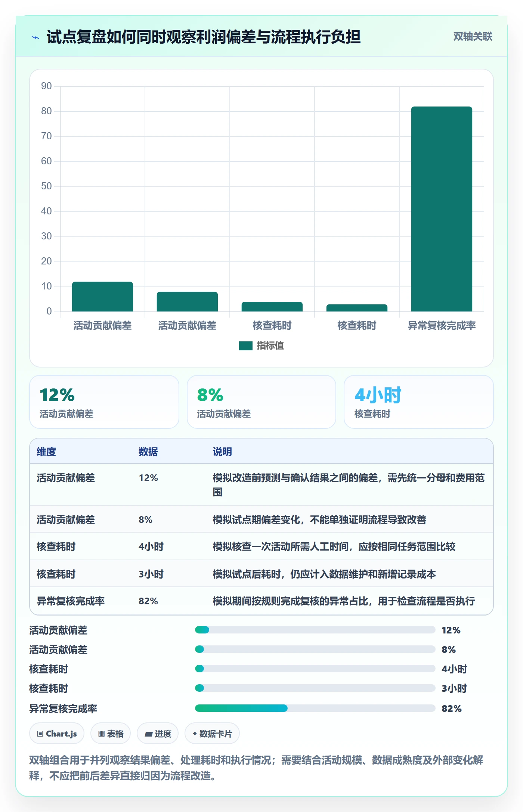The height and width of the screenshot is (812, 523).
Task: Select the 表格 chip
Action: click(111, 734)
